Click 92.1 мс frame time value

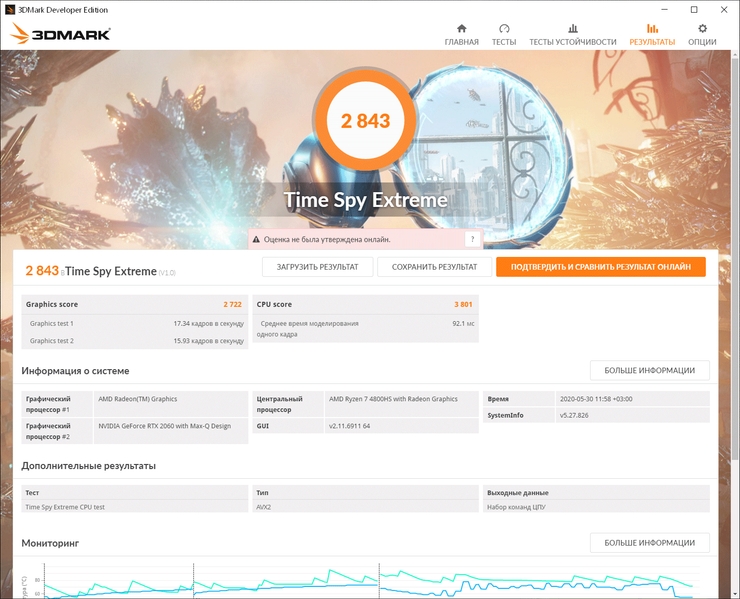click(463, 323)
